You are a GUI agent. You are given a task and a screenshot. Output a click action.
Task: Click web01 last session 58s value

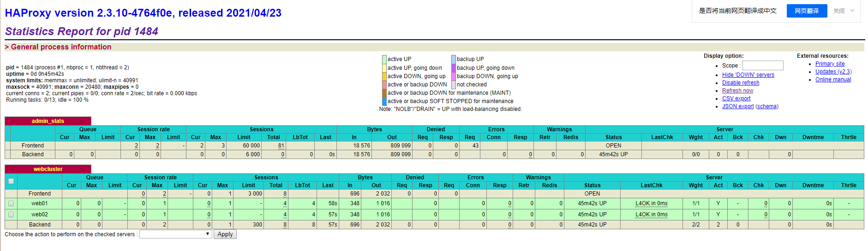333,203
